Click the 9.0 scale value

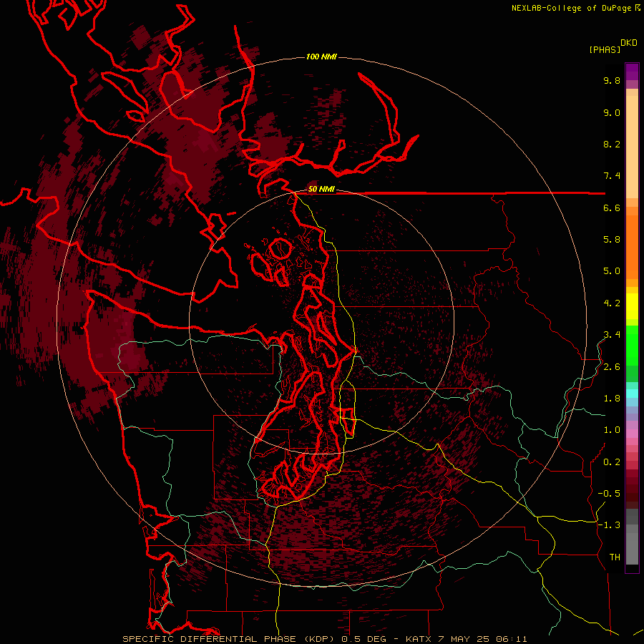[612, 113]
